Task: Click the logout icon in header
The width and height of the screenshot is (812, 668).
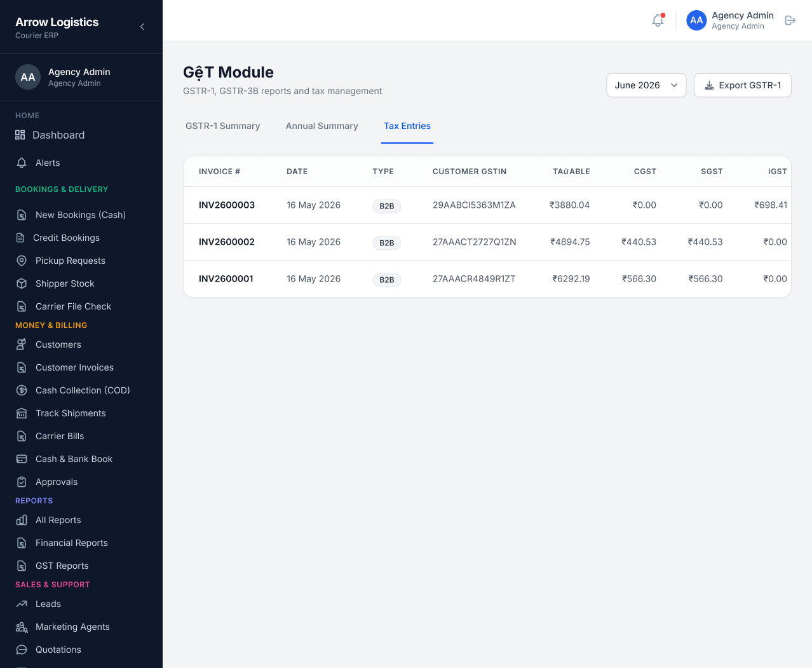Action: (790, 20)
